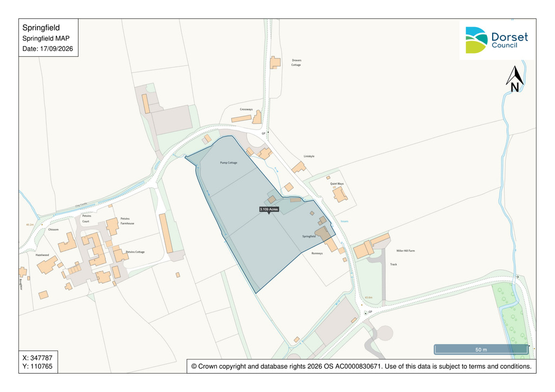Image resolution: width=555 pixels, height=392 pixels.
Task: Click the Springfield title text box
Action: click(x=48, y=38)
